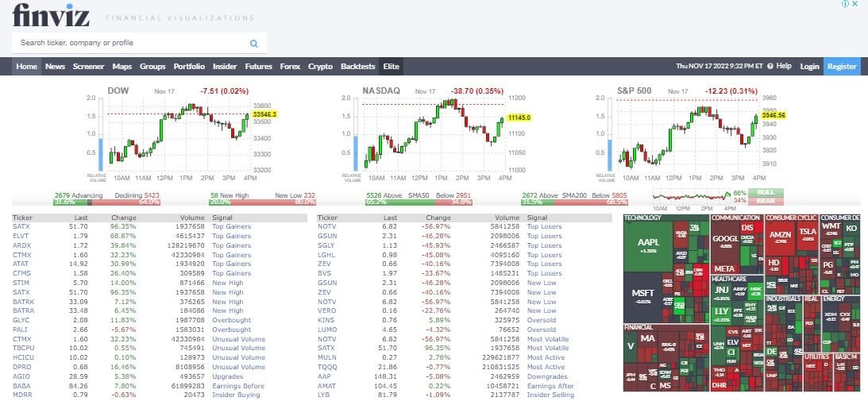
Task: Click Top Losers signal for SGLY
Action: click(x=544, y=245)
